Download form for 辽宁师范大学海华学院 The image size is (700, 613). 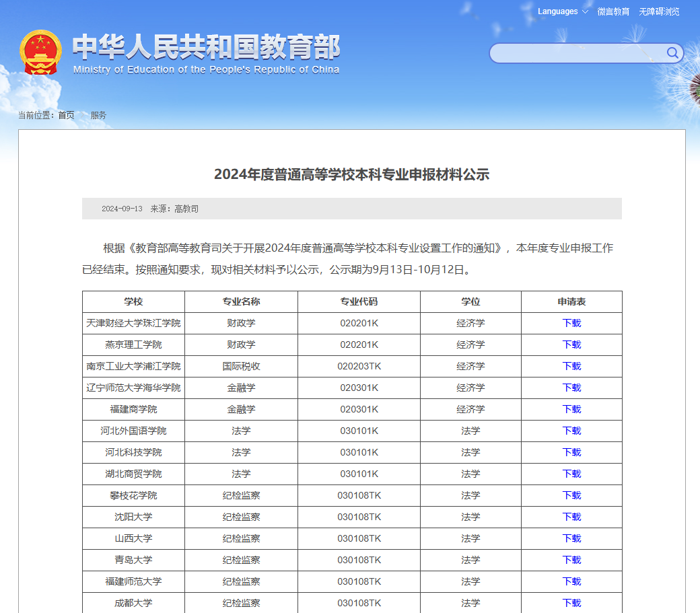[x=571, y=388]
